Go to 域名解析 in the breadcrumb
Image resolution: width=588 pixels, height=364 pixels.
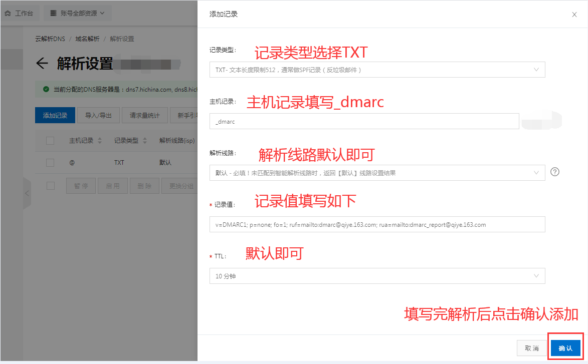coord(87,39)
